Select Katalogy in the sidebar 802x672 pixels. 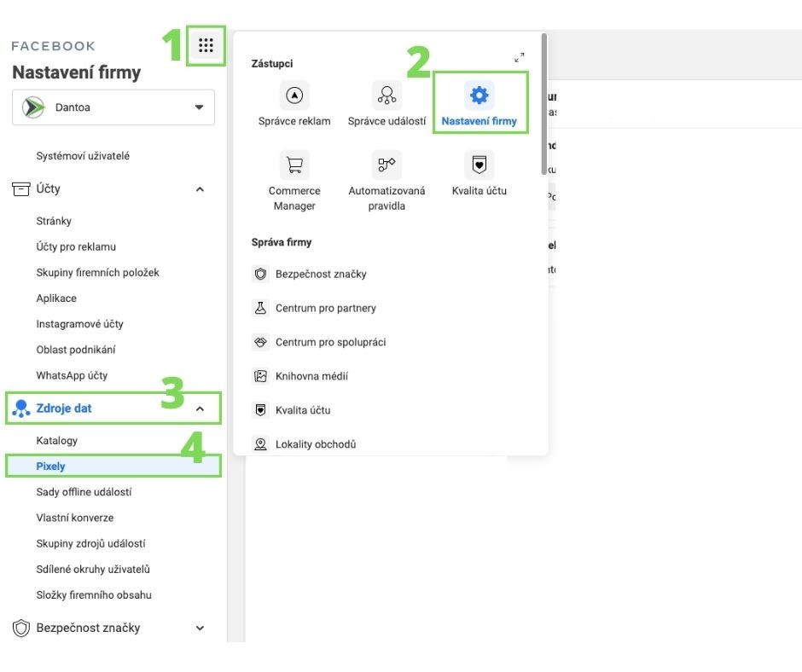pyautogui.click(x=57, y=441)
